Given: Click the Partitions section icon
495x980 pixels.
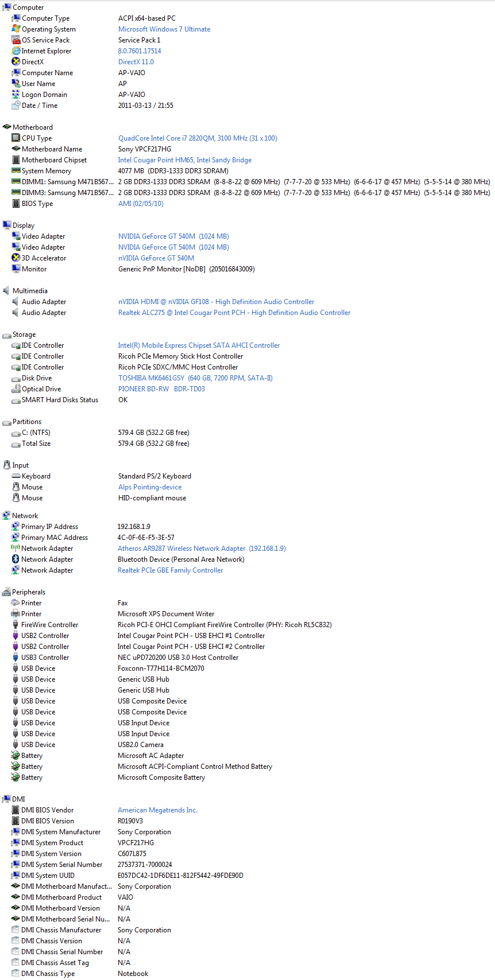Looking at the screenshot, I should 7,422.
